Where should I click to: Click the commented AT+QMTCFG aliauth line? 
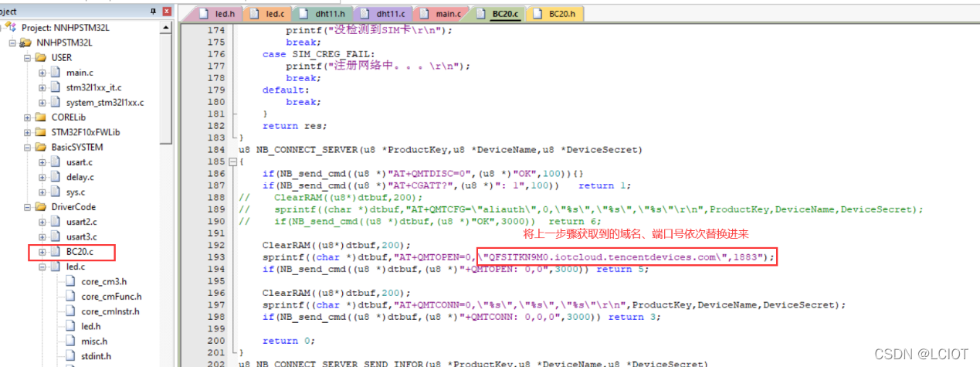581,209
